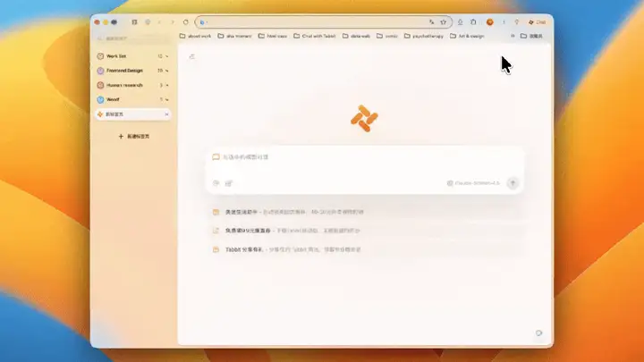This screenshot has height=362, width=644.
Task: Open the 'Chat with Tabbit' bookmark folder
Action: click(315, 36)
